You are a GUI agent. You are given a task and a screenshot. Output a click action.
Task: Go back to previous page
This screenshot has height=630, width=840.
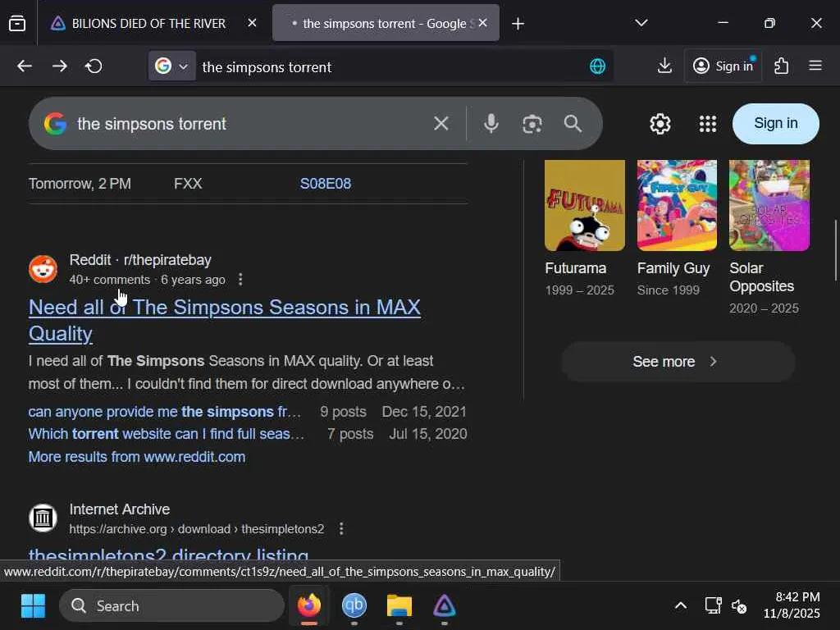pyautogui.click(x=25, y=66)
